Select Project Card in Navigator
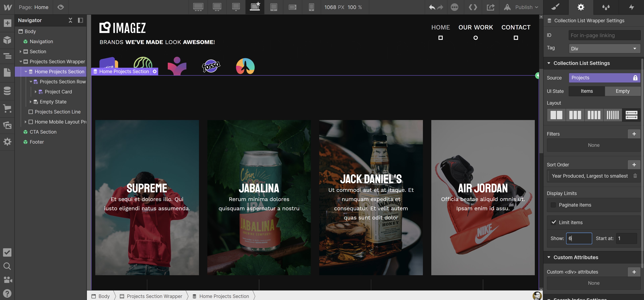The image size is (644, 300). coord(58,92)
